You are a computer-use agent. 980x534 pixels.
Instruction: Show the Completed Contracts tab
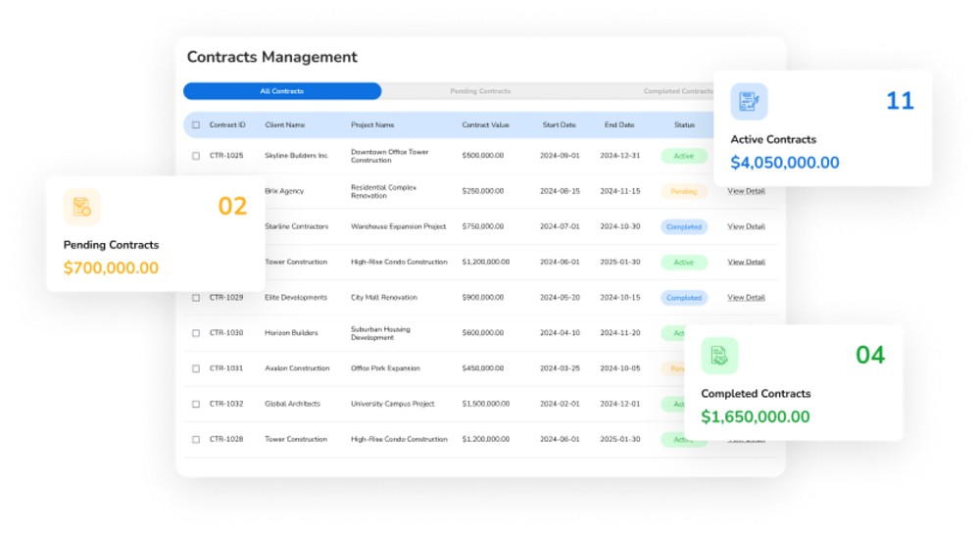(x=677, y=91)
